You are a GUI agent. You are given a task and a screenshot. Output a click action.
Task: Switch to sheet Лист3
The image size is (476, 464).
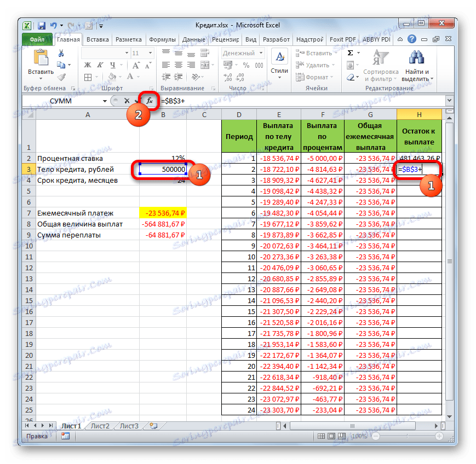point(129,426)
